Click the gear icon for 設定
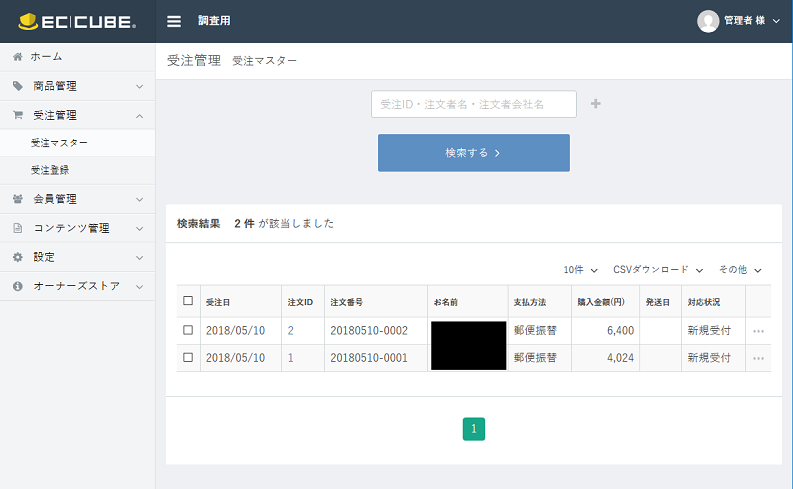 click(18, 257)
